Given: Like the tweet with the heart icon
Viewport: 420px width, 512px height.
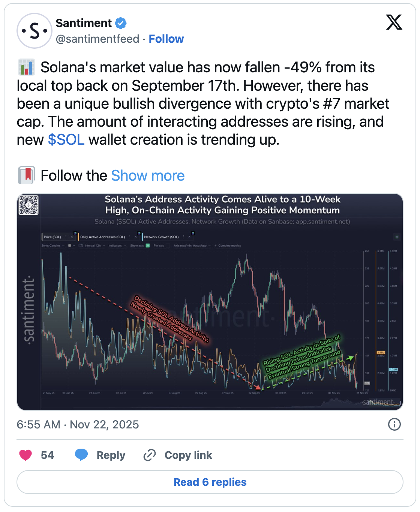Looking at the screenshot, I should click(x=25, y=455).
